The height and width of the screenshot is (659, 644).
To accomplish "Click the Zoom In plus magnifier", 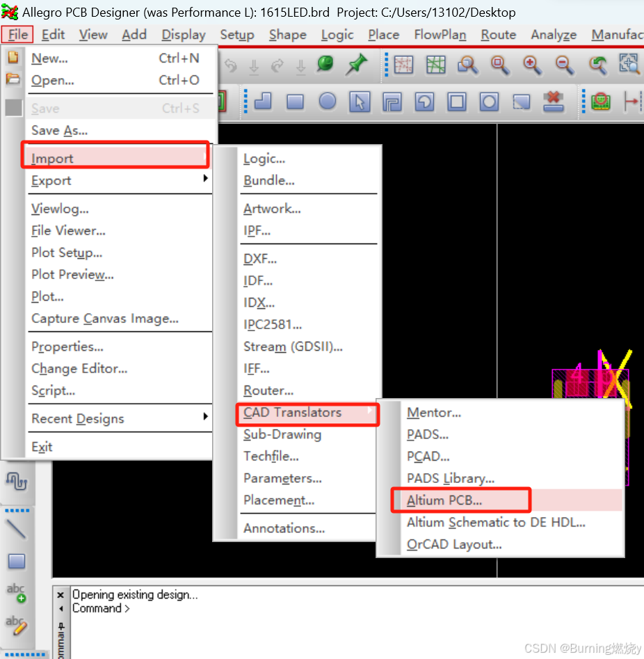I will pos(532,65).
